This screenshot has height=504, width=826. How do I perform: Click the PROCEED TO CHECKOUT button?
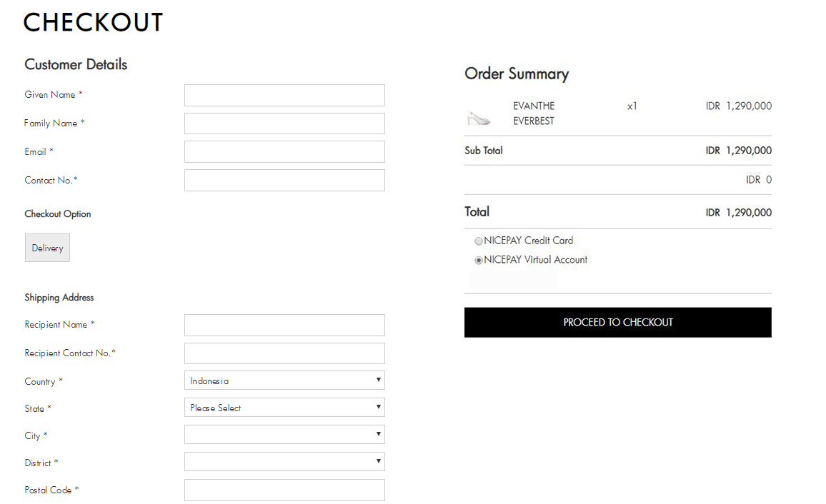pyautogui.click(x=618, y=323)
